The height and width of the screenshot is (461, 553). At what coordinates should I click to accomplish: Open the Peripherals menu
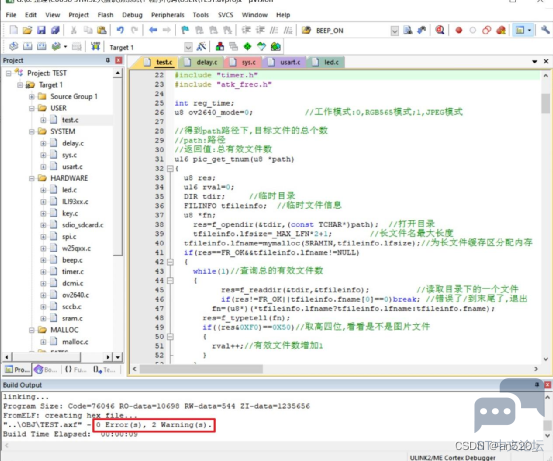[x=168, y=15]
